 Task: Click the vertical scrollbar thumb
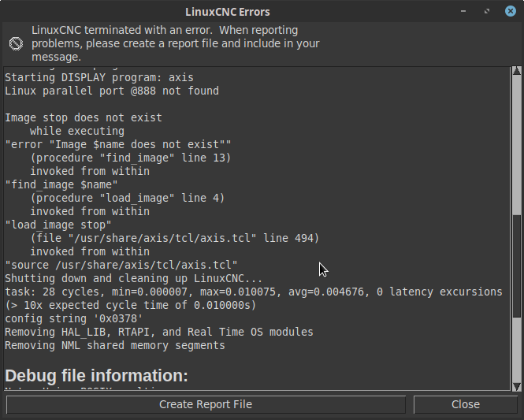click(517, 266)
